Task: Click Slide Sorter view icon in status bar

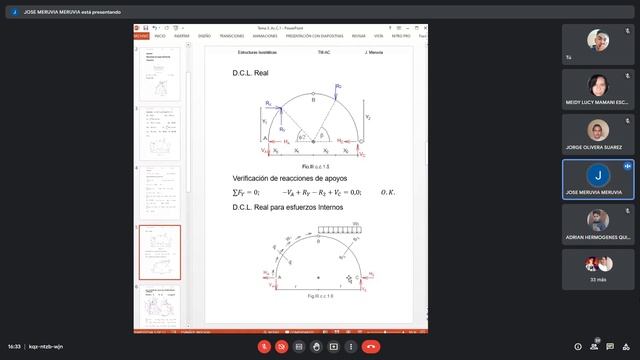Action: point(337,332)
